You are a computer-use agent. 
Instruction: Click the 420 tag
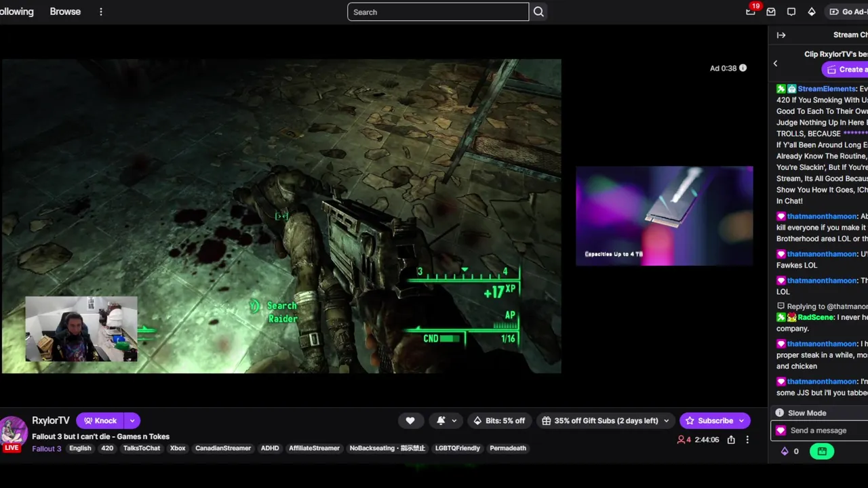pos(107,449)
